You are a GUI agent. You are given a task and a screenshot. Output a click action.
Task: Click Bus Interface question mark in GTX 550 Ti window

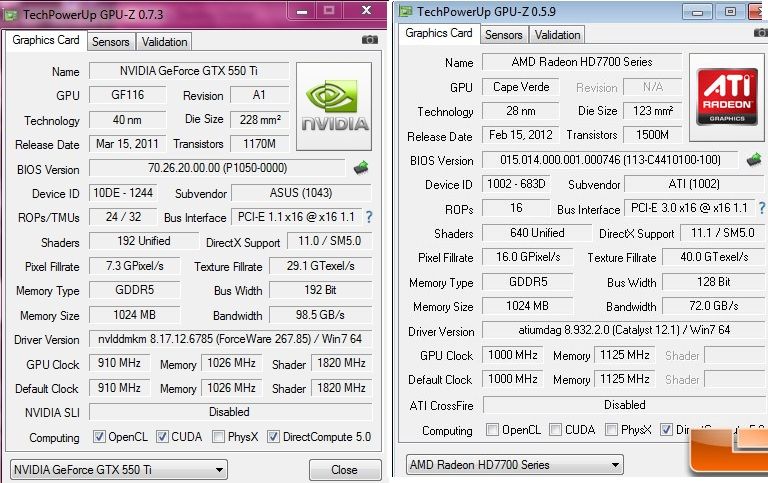coord(369,217)
